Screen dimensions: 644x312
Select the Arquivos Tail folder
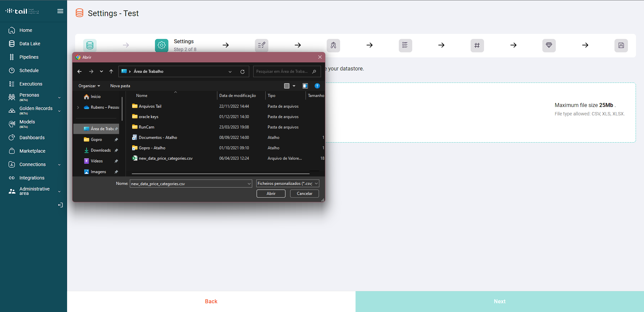[150, 106]
